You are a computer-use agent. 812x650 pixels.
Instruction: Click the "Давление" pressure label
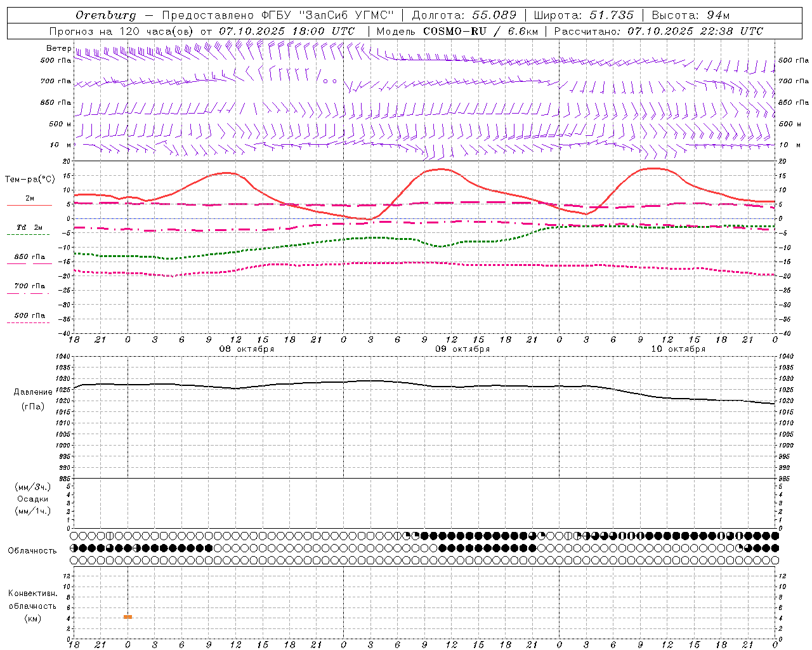coord(32,392)
